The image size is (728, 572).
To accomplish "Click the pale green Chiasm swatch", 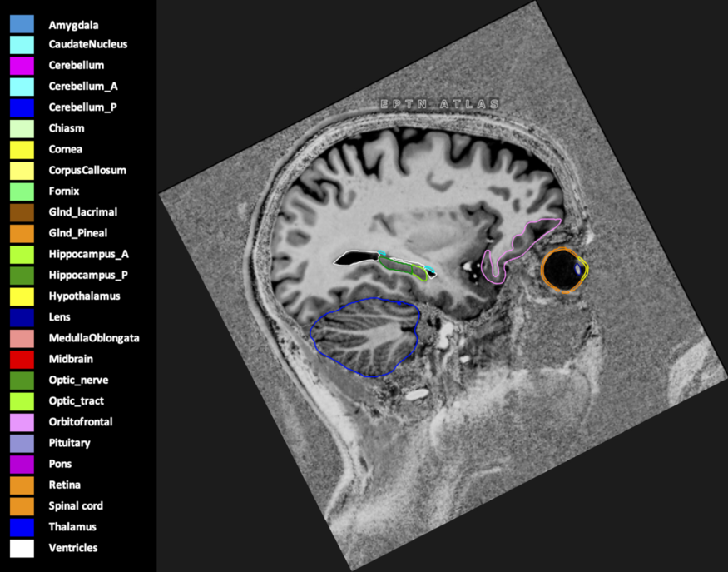I will pos(22,129).
